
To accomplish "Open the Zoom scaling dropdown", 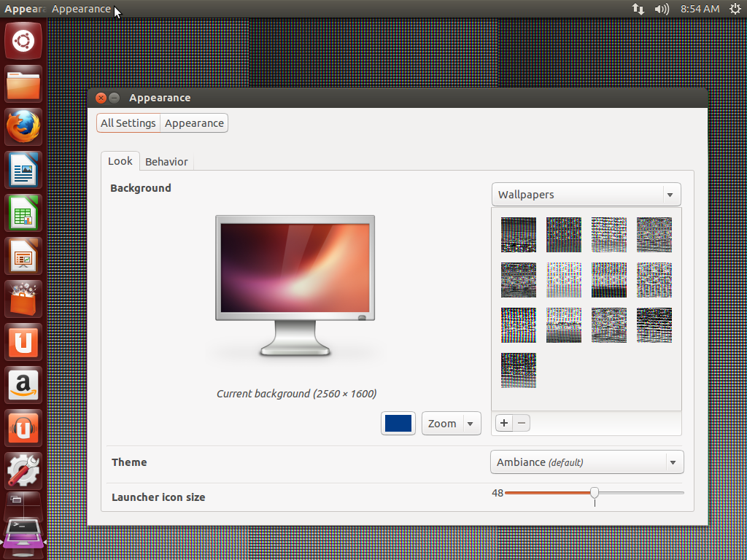I will [451, 424].
